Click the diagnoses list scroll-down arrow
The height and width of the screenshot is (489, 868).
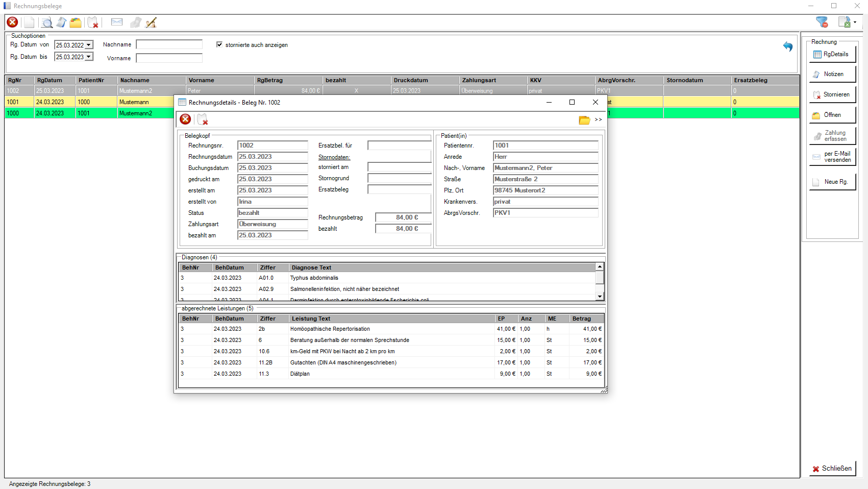pyautogui.click(x=600, y=296)
